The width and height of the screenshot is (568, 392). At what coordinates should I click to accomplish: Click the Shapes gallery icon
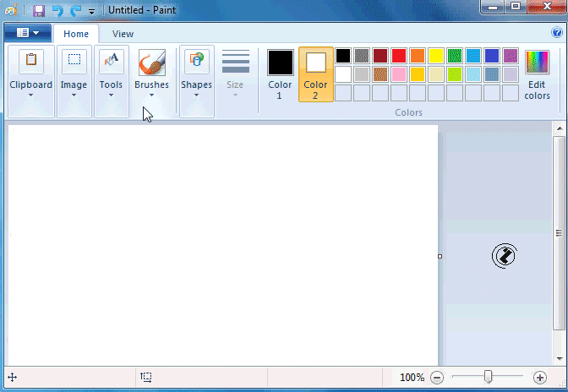coord(196,63)
